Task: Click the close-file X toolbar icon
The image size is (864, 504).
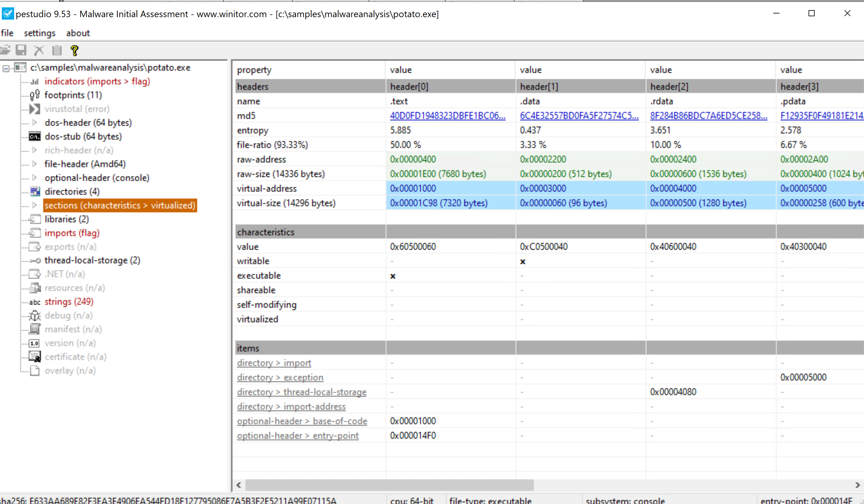Action: coord(39,50)
